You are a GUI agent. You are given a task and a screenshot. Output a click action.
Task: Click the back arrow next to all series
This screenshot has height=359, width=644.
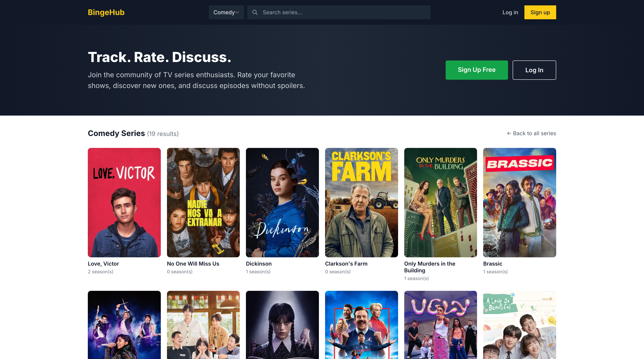point(509,133)
